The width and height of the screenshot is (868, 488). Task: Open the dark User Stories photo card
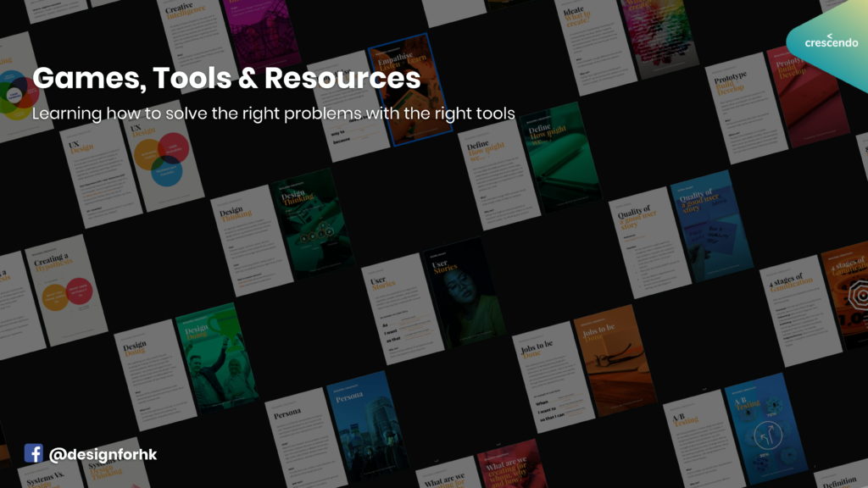464,291
